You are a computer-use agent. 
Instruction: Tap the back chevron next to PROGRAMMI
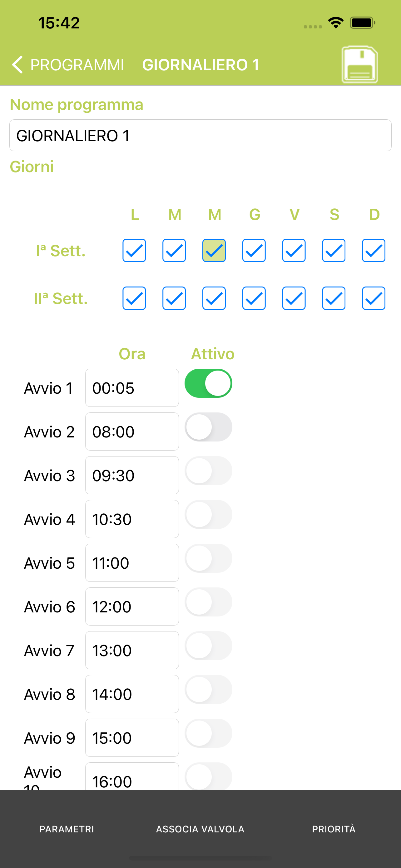click(17, 65)
